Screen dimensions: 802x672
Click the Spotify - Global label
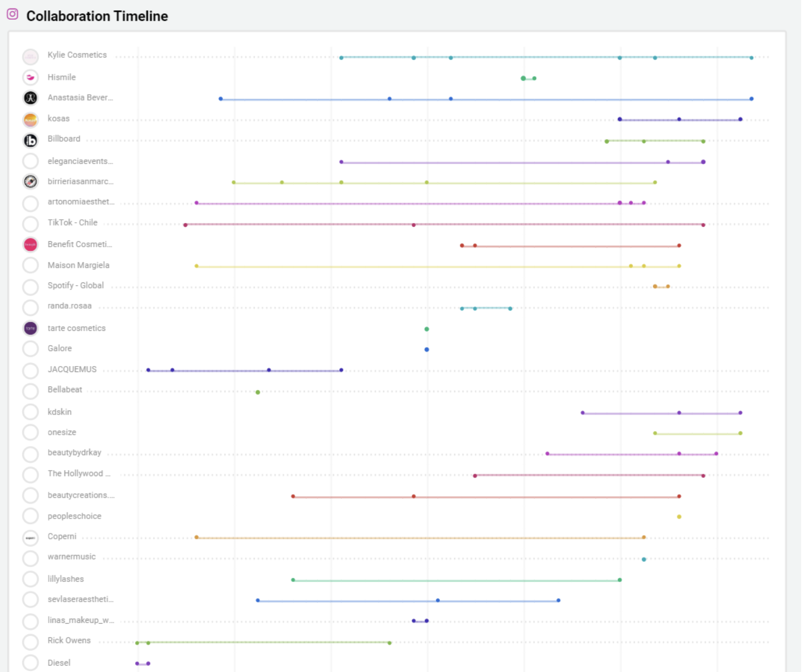[x=75, y=285]
